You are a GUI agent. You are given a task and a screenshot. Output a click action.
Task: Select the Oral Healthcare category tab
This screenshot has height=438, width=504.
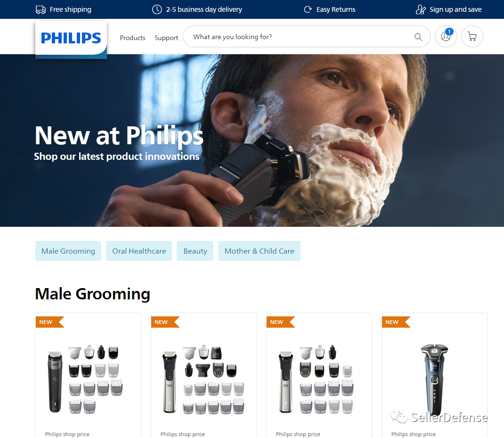[x=139, y=251]
